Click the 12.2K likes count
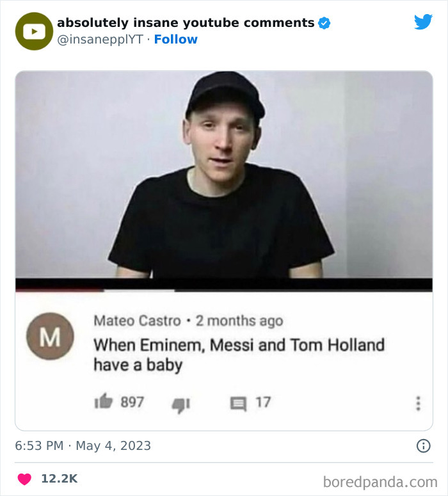Viewport: 448px width, 496px height. [x=59, y=479]
